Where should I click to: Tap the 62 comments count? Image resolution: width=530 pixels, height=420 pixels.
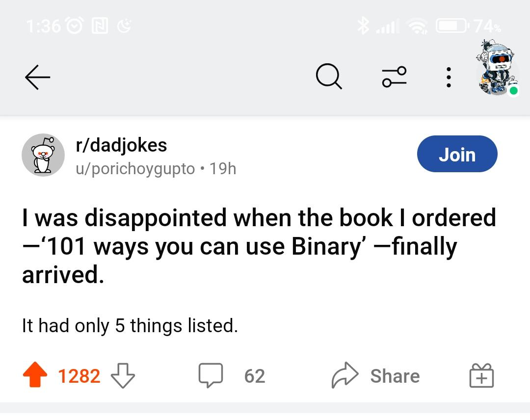[x=255, y=376]
